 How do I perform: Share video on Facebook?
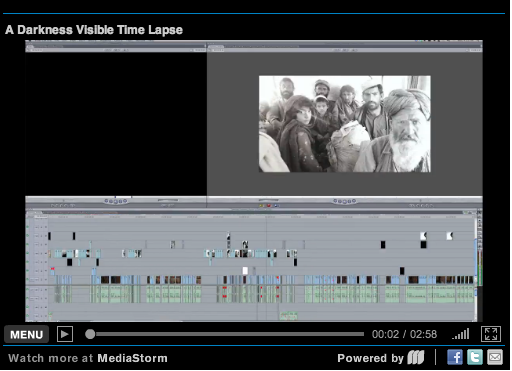455,358
